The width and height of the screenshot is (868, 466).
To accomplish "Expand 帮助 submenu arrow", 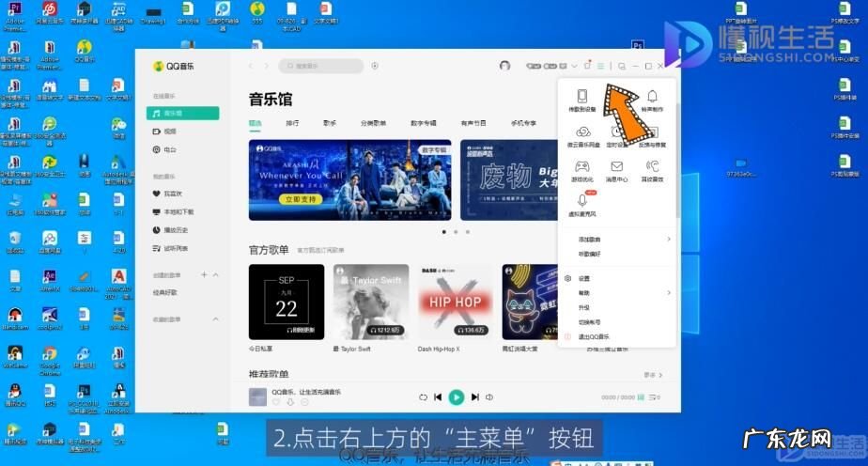I will [669, 292].
